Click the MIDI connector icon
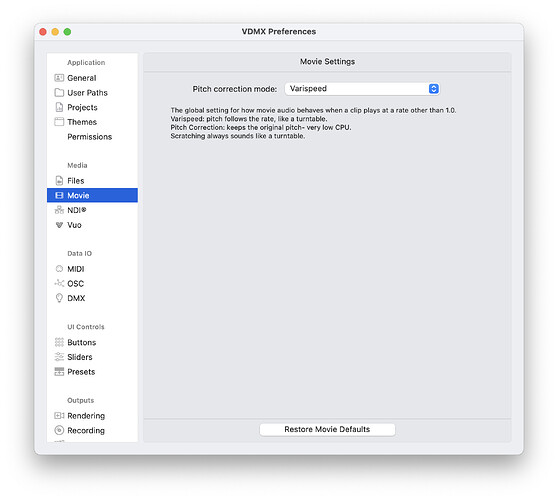The width and height of the screenshot is (558, 500). (59, 269)
